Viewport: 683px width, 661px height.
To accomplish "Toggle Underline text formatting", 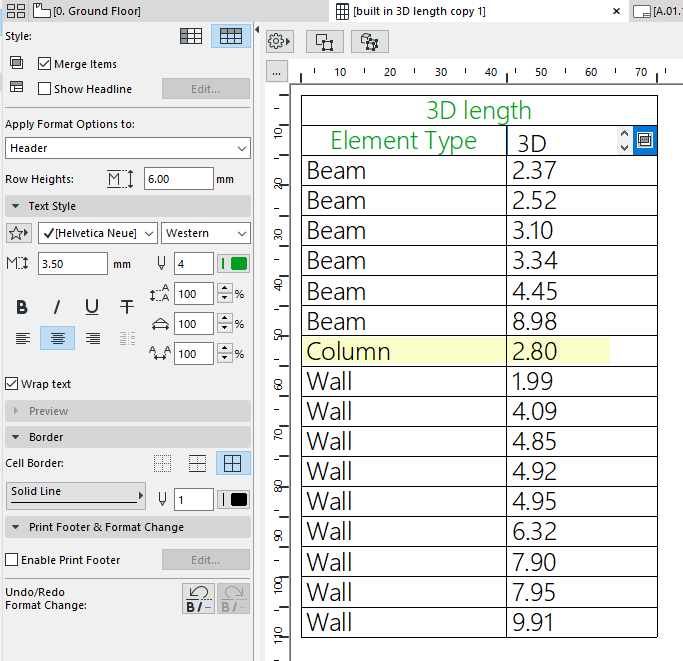I will 92,307.
